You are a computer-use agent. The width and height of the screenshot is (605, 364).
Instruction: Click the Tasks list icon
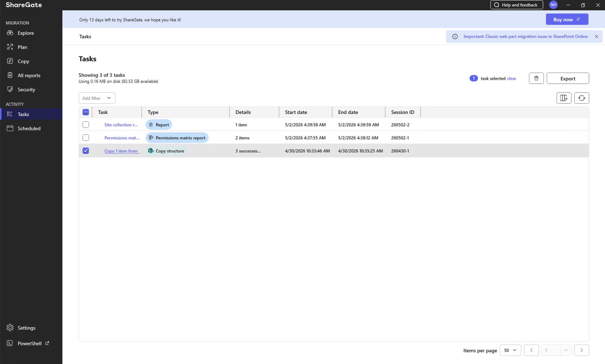tap(10, 114)
